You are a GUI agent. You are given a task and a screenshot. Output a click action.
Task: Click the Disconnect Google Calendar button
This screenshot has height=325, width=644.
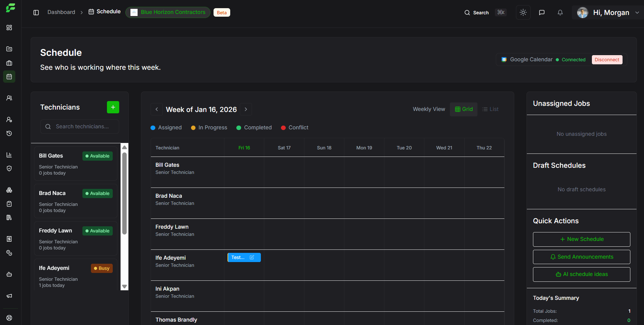607,60
